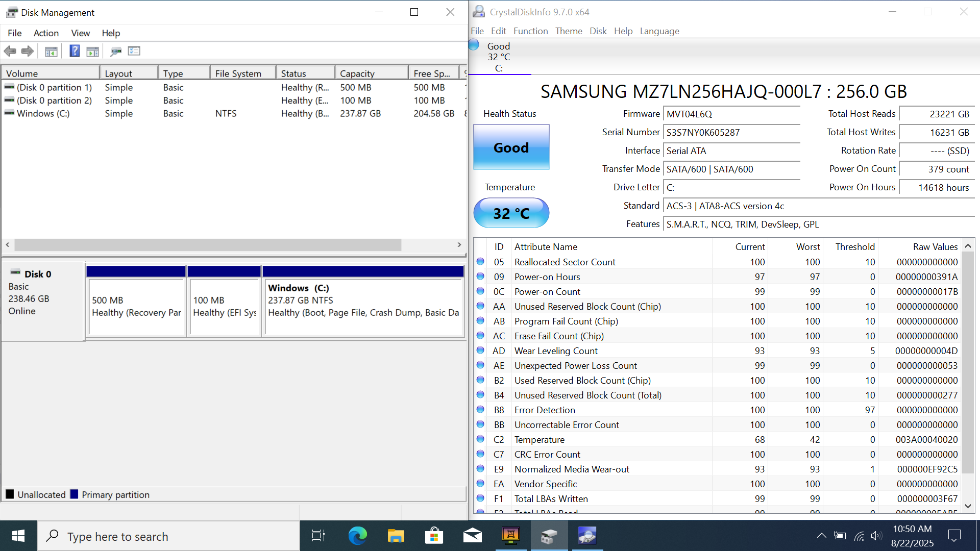The height and width of the screenshot is (551, 980).
Task: Toggle the Show/Hide Console Tree icon
Action: tap(51, 51)
